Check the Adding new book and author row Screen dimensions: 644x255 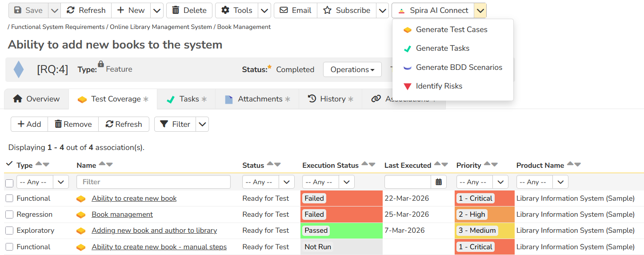[x=9, y=231]
